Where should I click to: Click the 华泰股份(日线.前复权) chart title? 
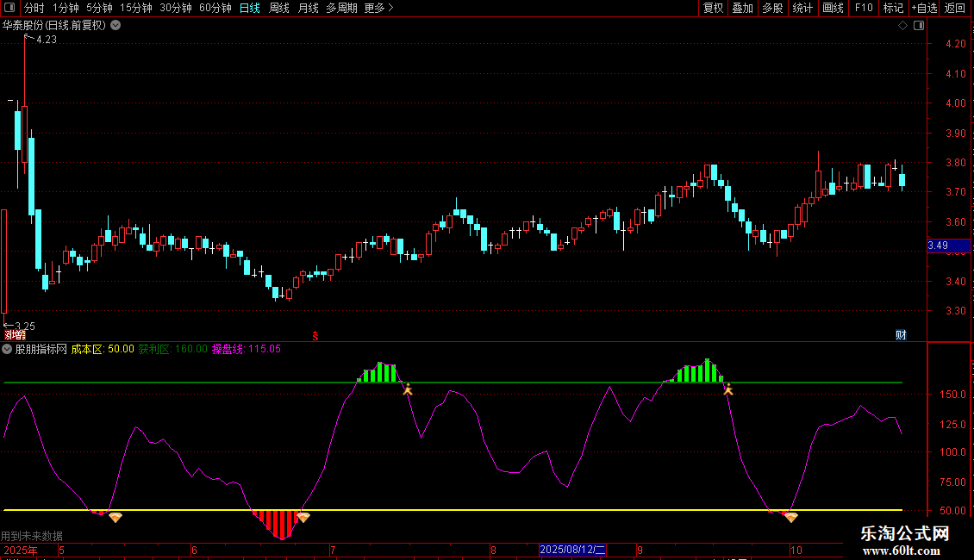point(54,26)
